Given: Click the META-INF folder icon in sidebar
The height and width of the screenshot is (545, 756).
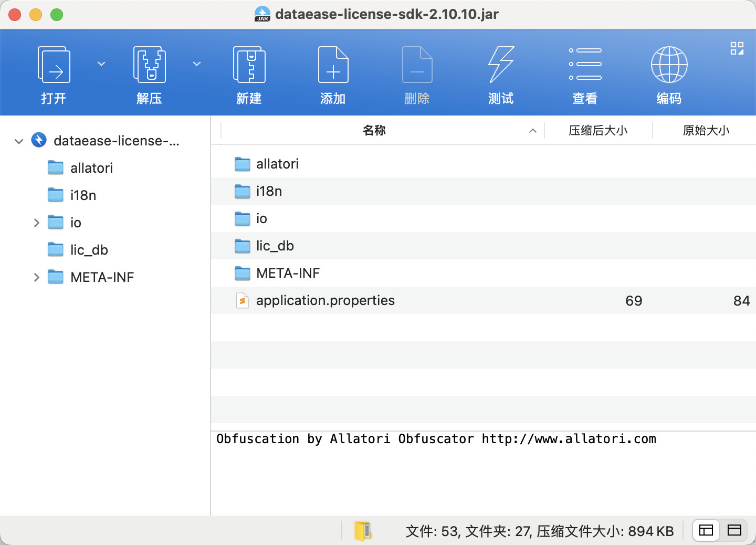Looking at the screenshot, I should click(x=56, y=277).
